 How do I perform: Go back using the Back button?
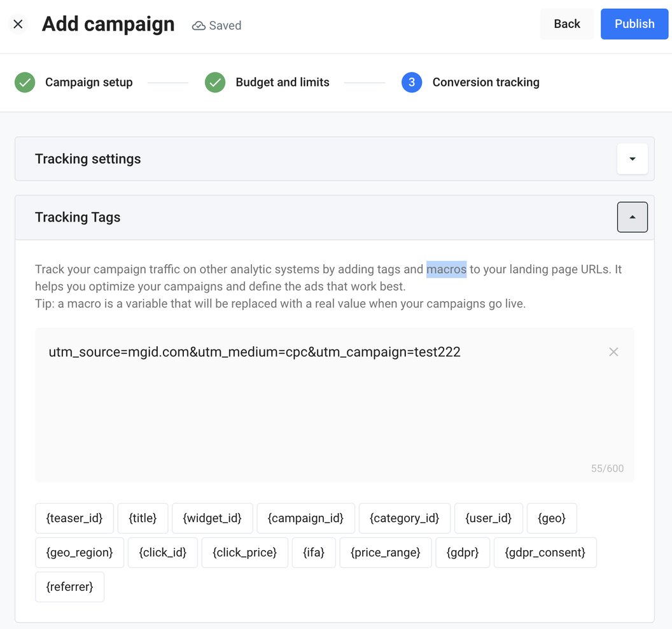pyautogui.click(x=566, y=24)
